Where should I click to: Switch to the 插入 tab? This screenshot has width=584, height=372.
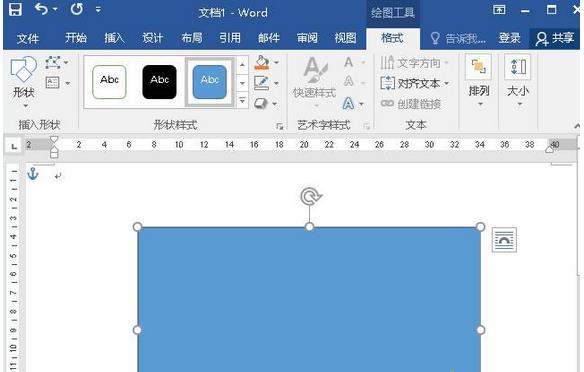coord(114,38)
